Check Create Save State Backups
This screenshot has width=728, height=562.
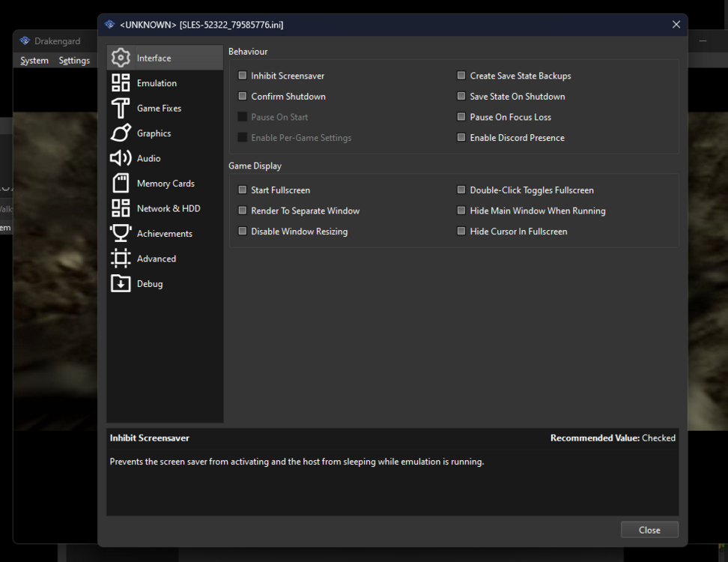click(x=461, y=76)
